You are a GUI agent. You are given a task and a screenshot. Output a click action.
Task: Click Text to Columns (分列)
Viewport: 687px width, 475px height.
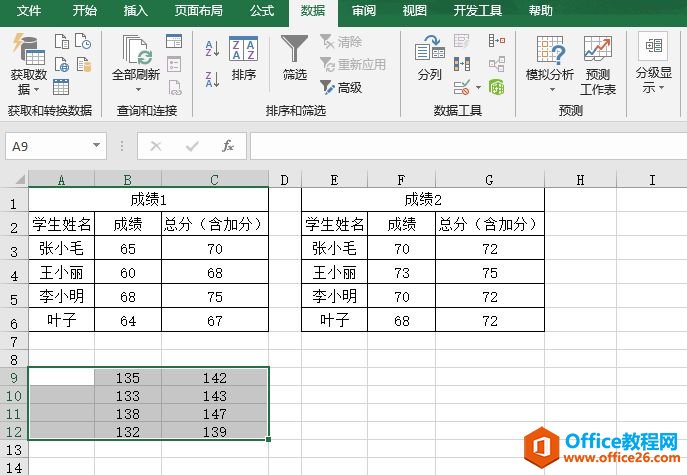pyautogui.click(x=429, y=58)
